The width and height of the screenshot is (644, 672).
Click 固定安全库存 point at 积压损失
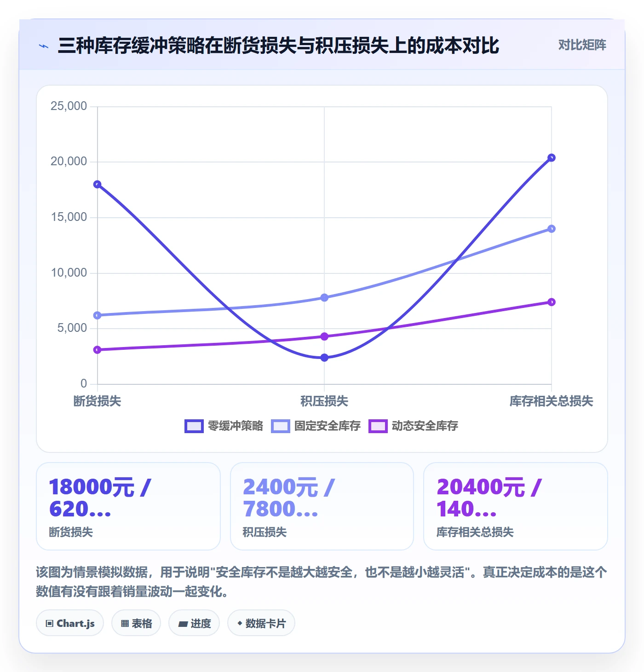[324, 298]
